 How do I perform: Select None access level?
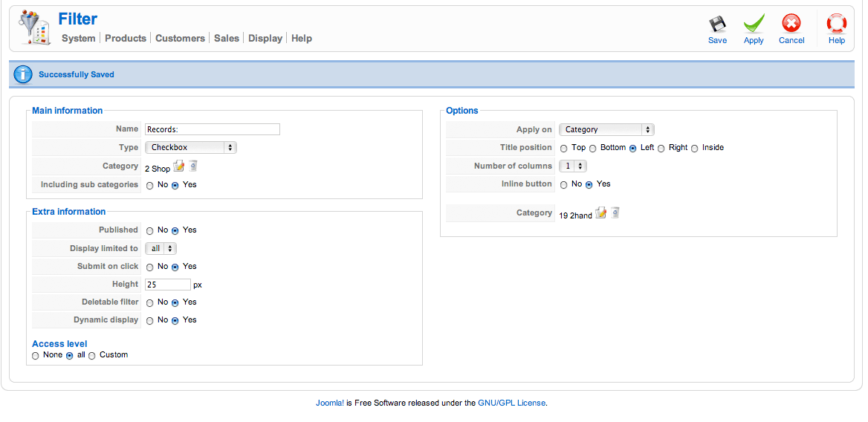(x=36, y=356)
